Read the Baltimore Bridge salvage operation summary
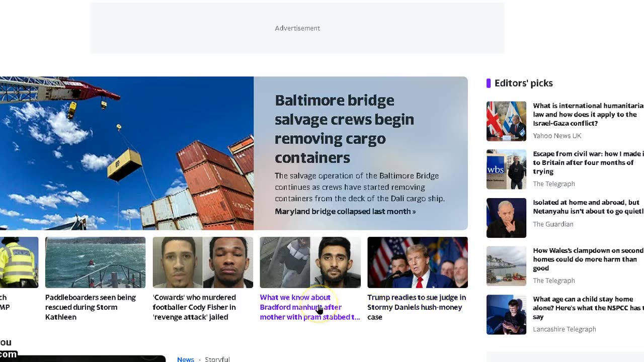The image size is (644, 362). click(x=360, y=187)
